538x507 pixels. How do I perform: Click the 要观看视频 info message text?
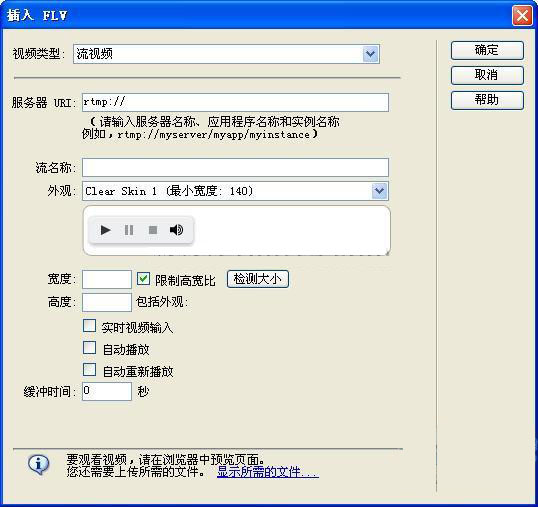pyautogui.click(x=165, y=459)
